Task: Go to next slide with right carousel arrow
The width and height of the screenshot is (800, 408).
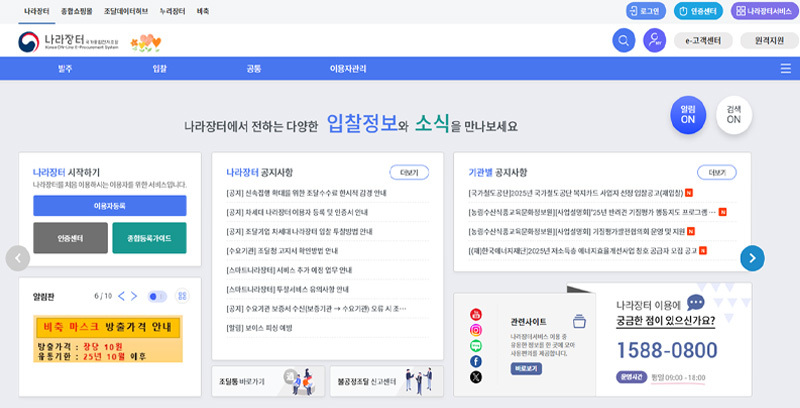Action: tap(752, 258)
